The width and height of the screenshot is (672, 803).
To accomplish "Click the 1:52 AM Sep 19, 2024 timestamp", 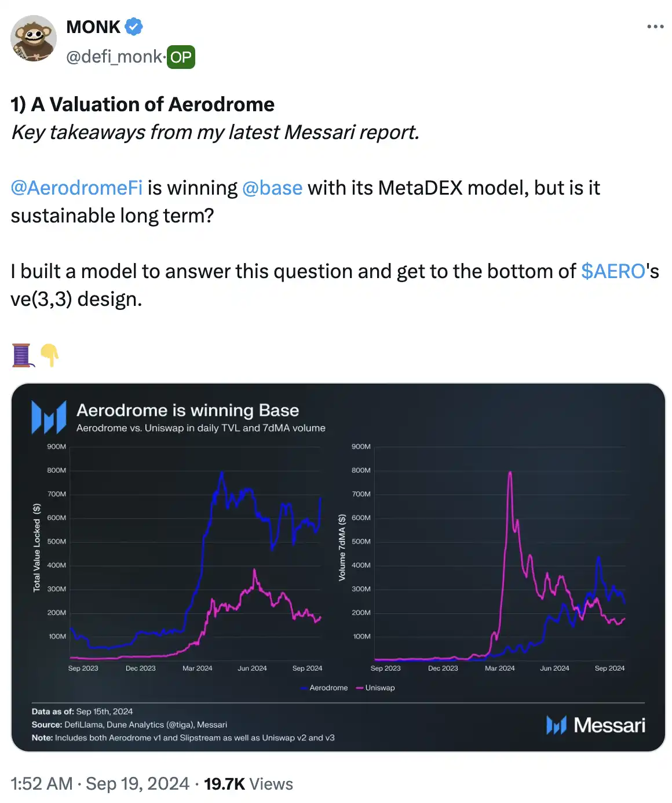I will coord(100,784).
